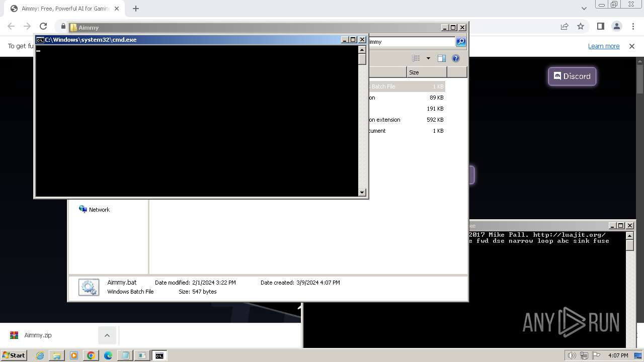Open Windows Media Player from taskbar
Viewport: 644px width, 362px height.
(74, 355)
